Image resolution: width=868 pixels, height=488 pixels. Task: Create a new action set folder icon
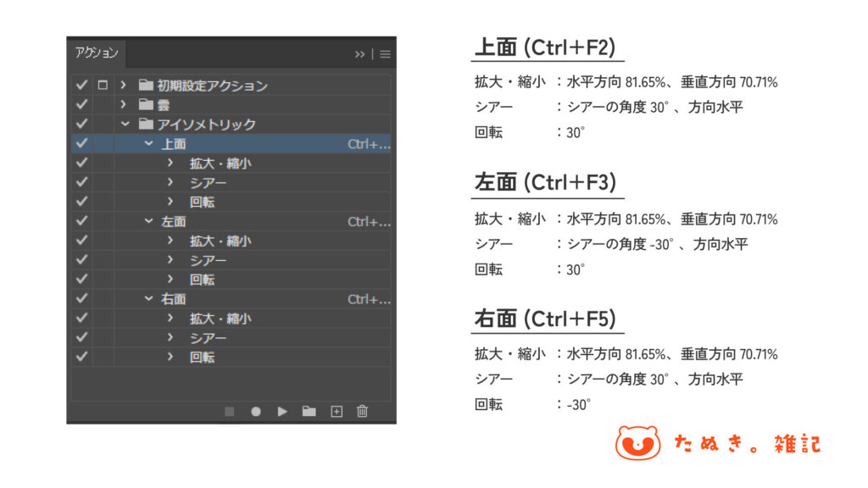309,411
